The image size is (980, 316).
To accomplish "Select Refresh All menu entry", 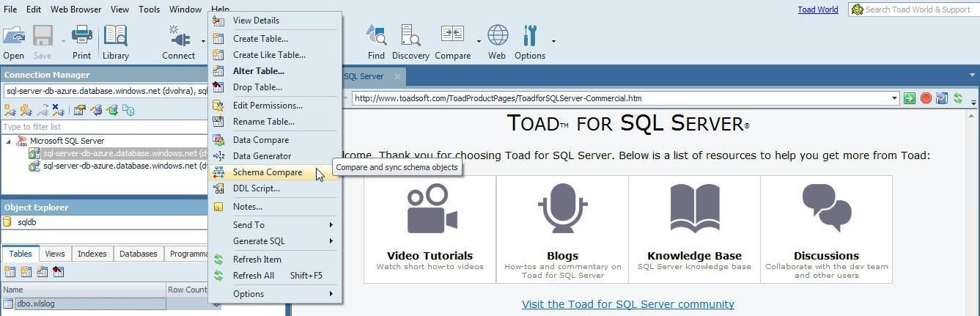I will [276, 276].
